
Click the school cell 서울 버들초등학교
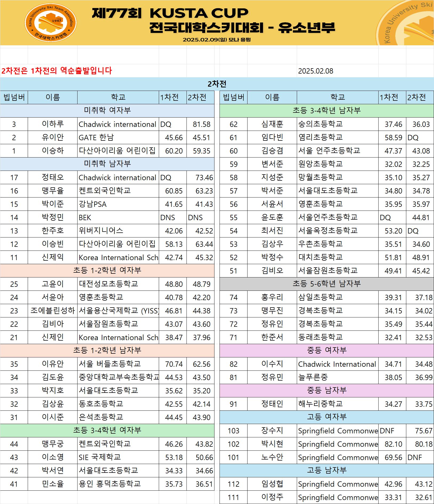coord(118,364)
